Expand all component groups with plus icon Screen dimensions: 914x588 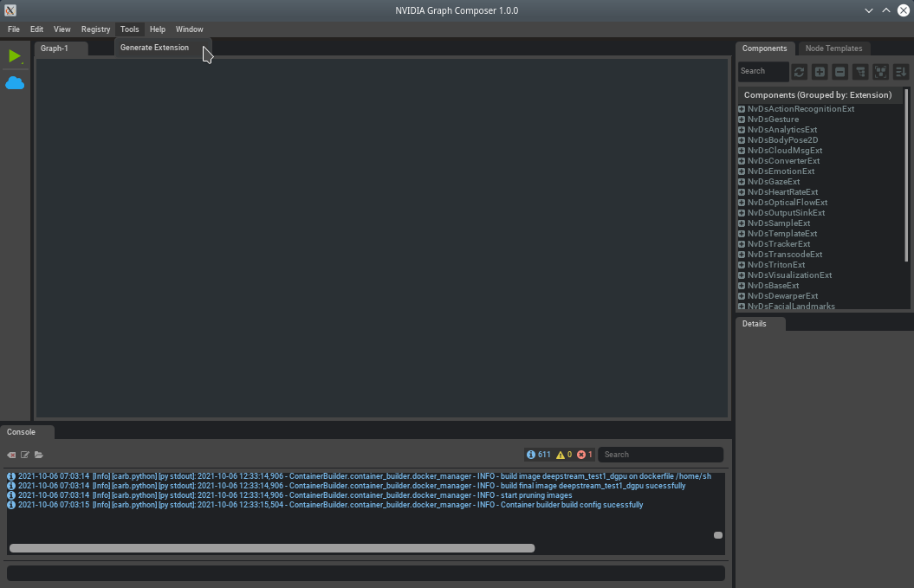coord(820,72)
